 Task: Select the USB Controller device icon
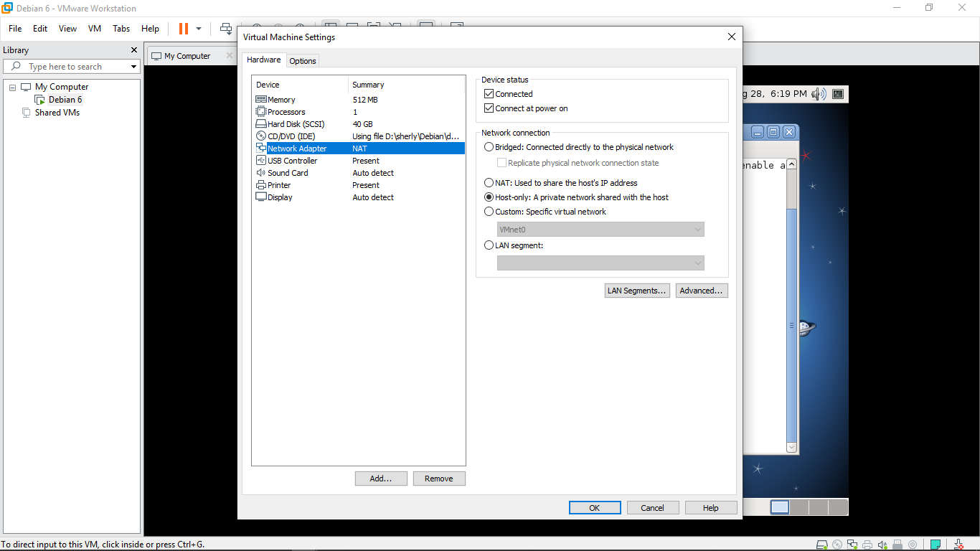[x=261, y=161]
